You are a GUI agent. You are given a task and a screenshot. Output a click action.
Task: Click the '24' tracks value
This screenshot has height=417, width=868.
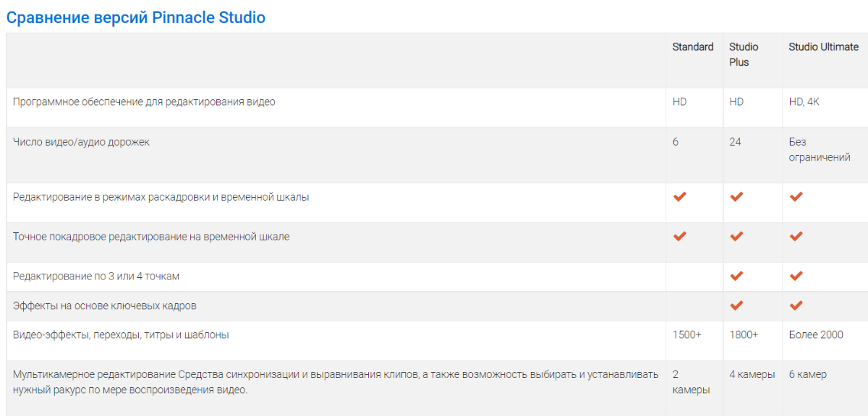click(735, 142)
